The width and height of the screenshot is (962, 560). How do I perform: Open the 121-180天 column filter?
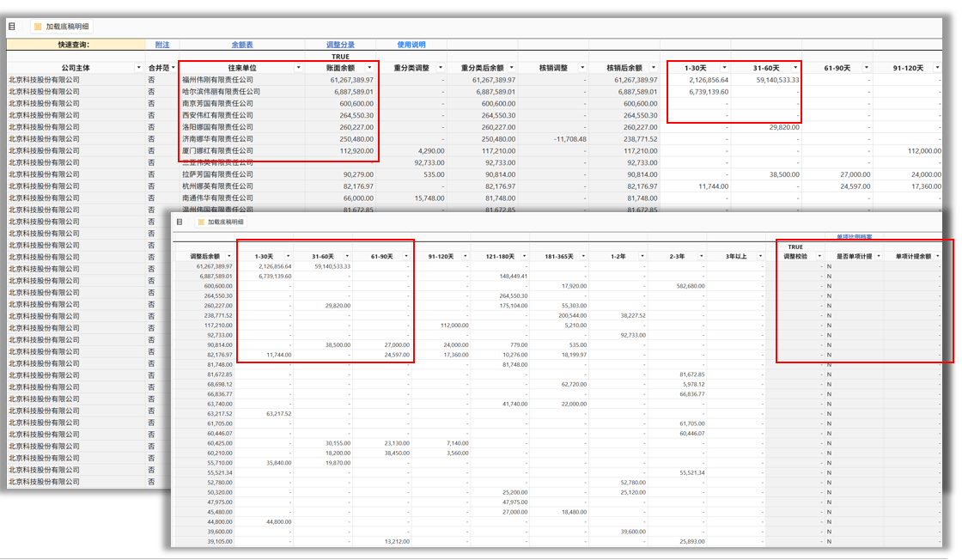click(525, 257)
